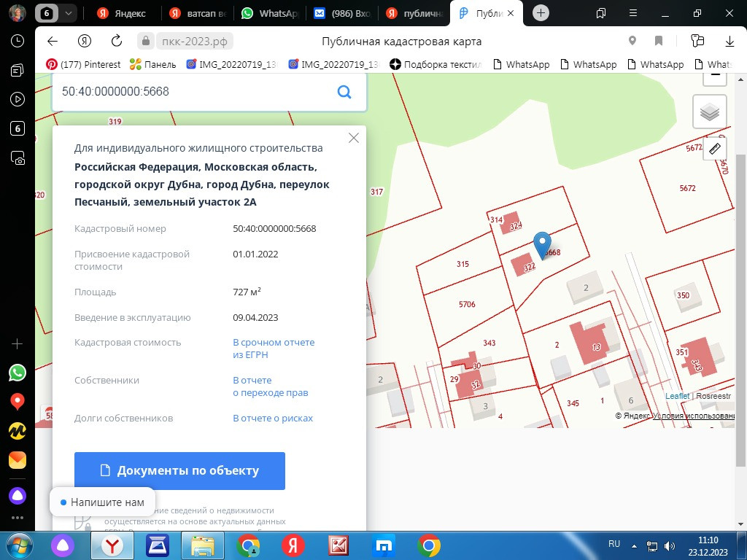Open the В отчете о рисках link
This screenshot has width=747, height=560.
coord(273,419)
